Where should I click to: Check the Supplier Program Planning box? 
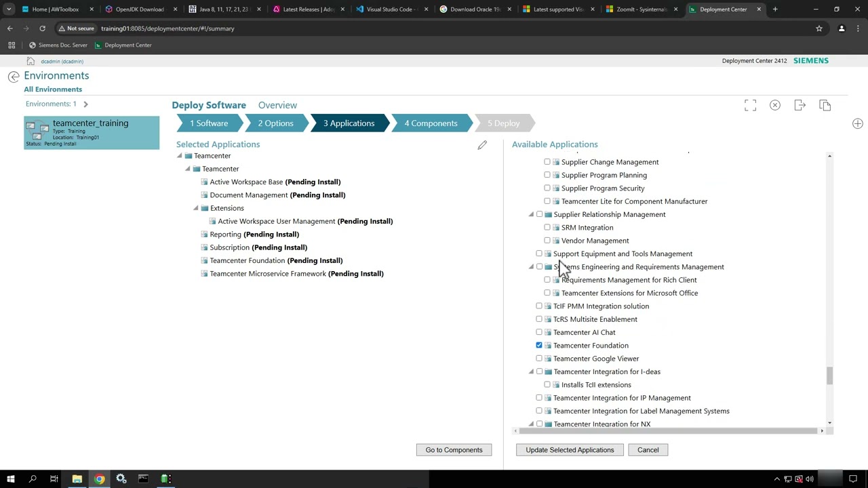click(x=547, y=175)
